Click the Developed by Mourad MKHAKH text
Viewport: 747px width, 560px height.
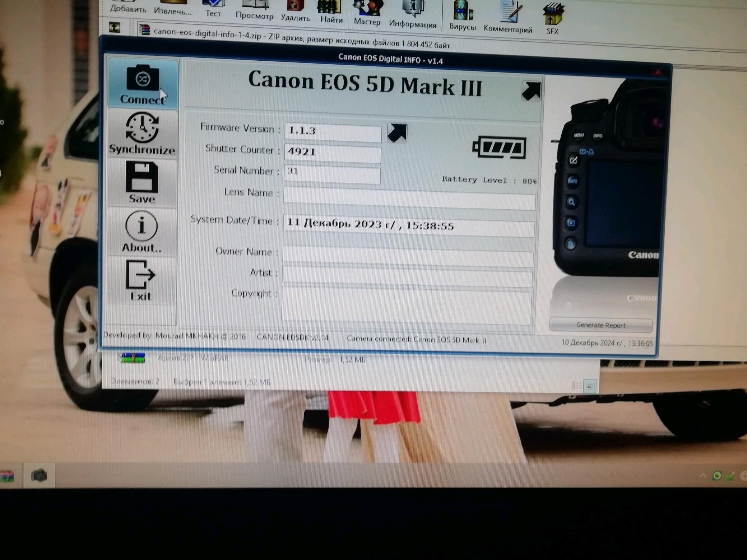[174, 336]
